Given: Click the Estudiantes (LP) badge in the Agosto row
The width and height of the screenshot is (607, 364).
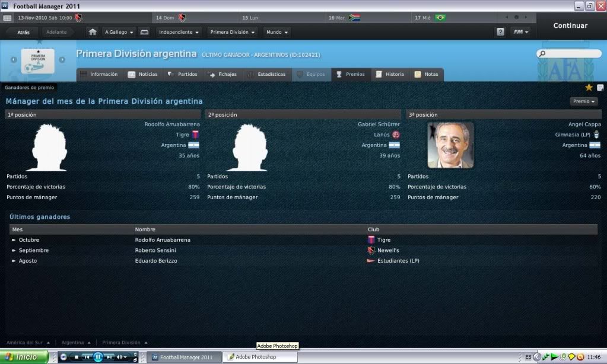Looking at the screenshot, I should (x=371, y=261).
